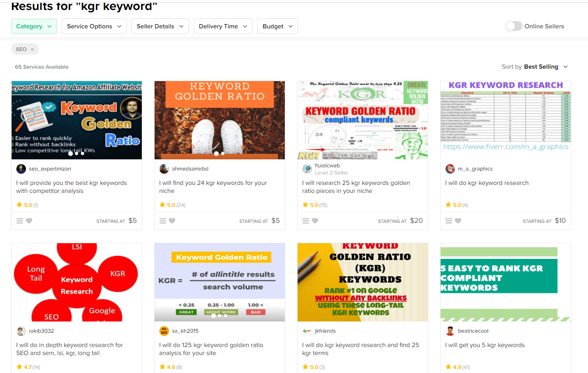Viewport: 588px width, 373px height.
Task: Open seo_expertmizan gig thumbnail image
Action: [77, 120]
